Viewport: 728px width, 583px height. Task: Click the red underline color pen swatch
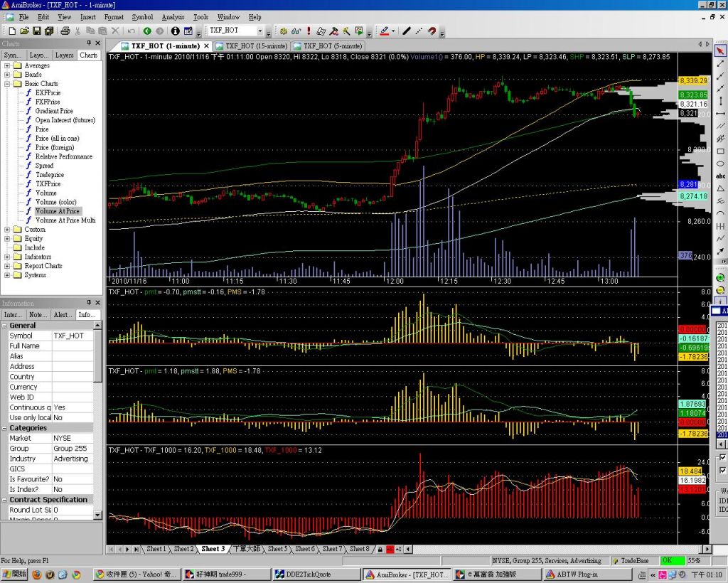click(385, 31)
